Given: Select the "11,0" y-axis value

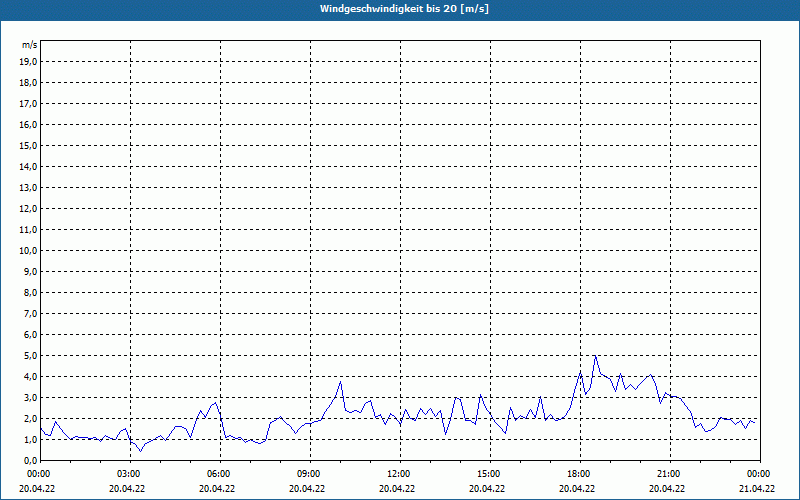Looking at the screenshot, I should [28, 230].
